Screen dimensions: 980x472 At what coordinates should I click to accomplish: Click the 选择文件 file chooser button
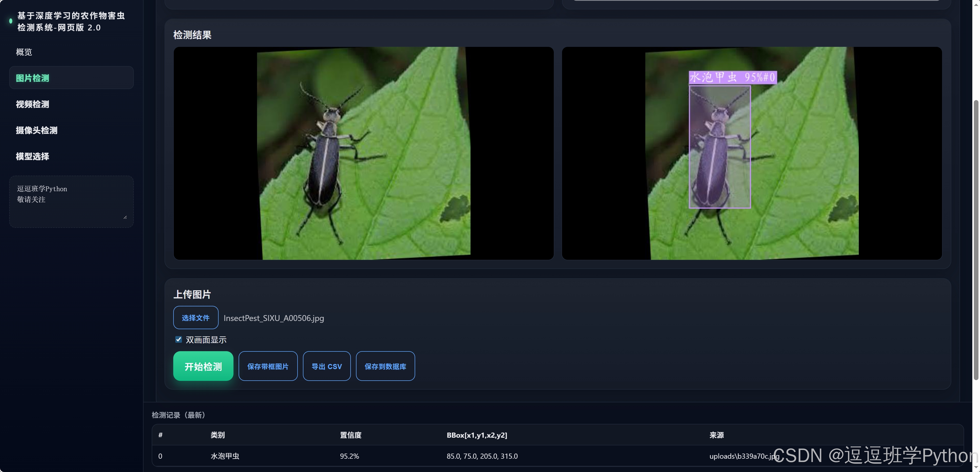196,318
